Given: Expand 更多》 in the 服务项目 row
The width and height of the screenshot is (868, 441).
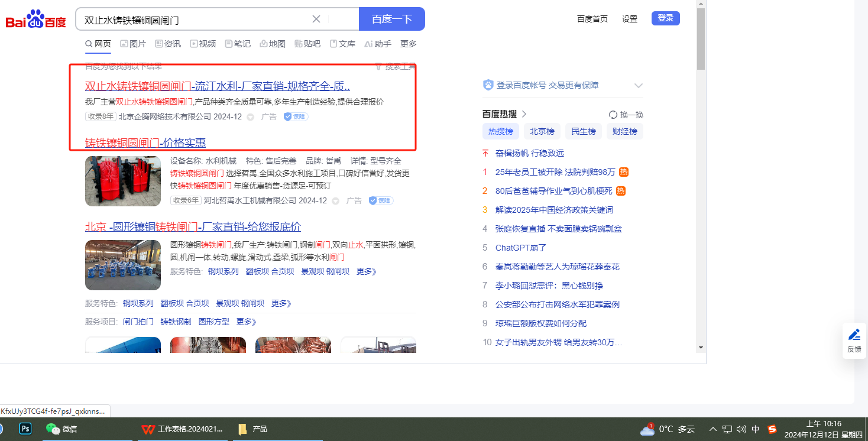Looking at the screenshot, I should [x=247, y=322].
